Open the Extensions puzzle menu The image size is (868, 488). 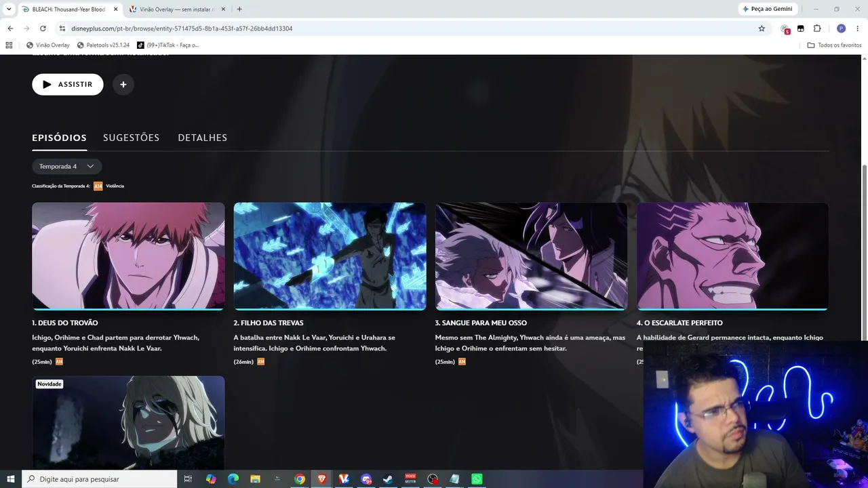[817, 28]
